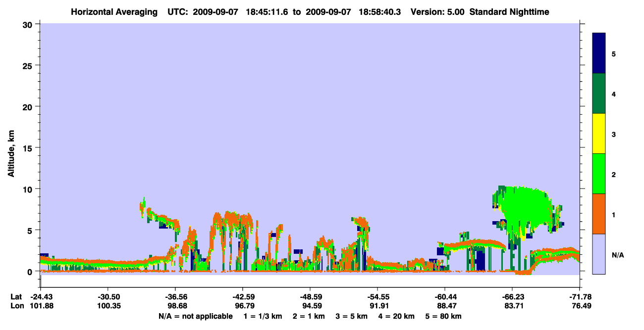
Task: Click the orange colorbar segment labeled 1
Action: click(599, 214)
